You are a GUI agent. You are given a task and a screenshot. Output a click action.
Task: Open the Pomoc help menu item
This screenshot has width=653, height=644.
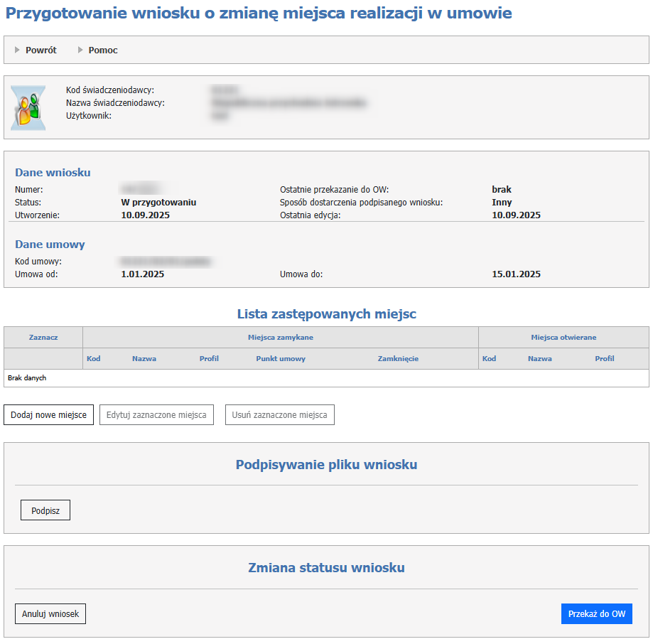point(103,50)
